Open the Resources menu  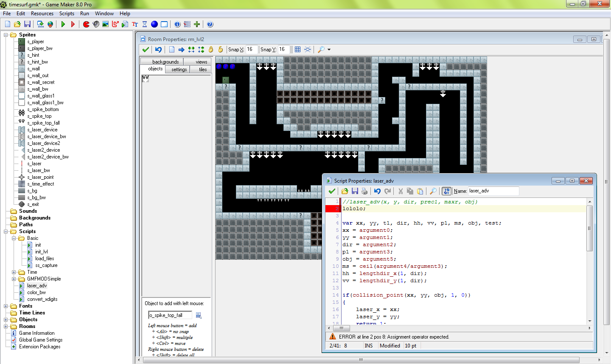(x=42, y=14)
